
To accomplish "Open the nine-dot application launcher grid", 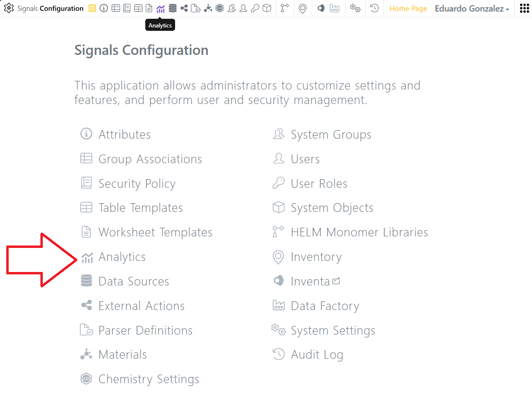I will tap(524, 8).
